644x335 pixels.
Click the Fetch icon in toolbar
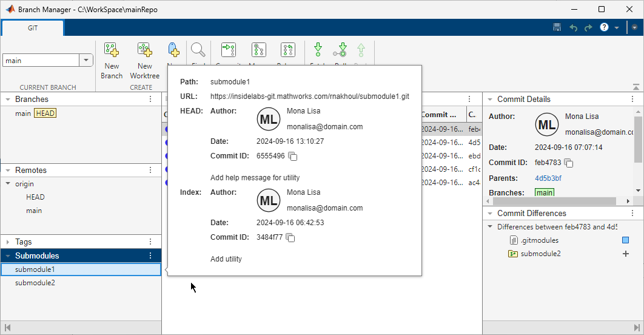point(317,51)
